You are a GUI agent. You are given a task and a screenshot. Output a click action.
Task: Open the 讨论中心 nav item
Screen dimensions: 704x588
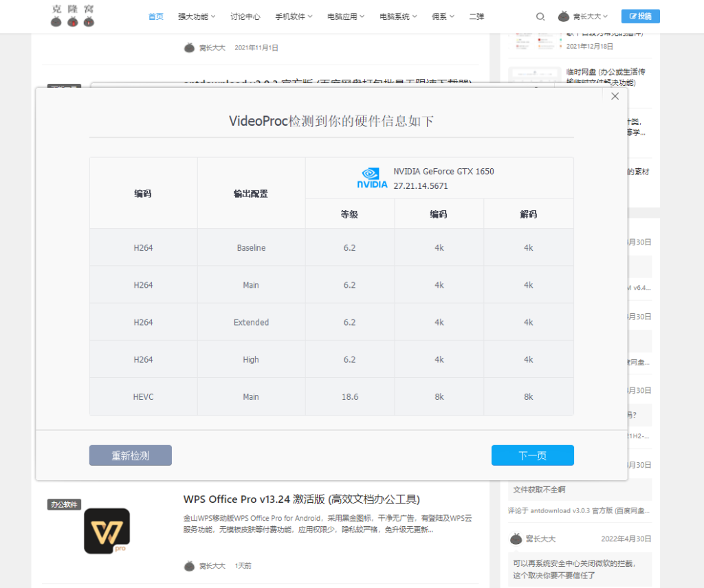pyautogui.click(x=245, y=16)
